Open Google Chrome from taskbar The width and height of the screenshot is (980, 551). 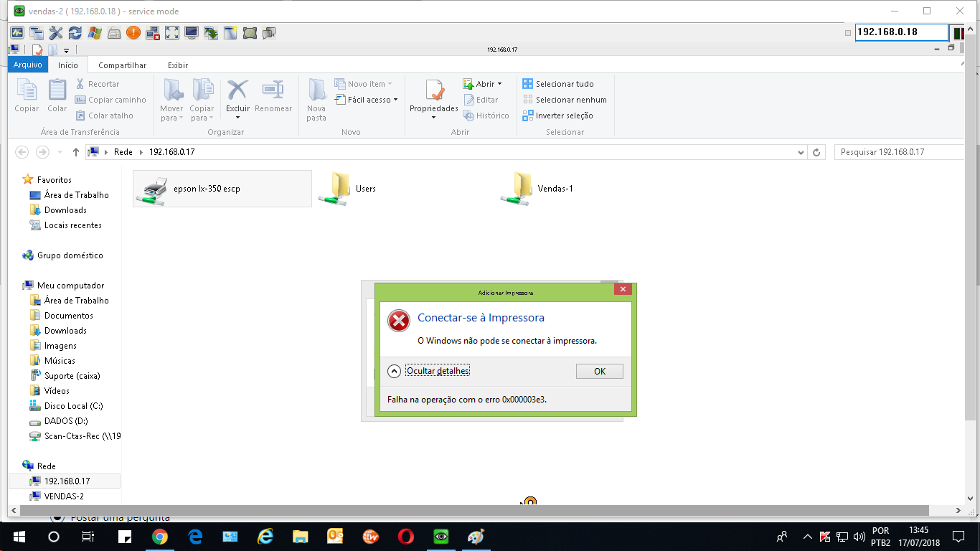click(160, 536)
